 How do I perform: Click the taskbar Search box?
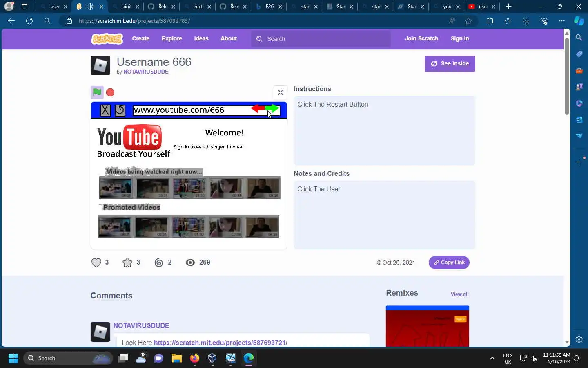[68, 358]
